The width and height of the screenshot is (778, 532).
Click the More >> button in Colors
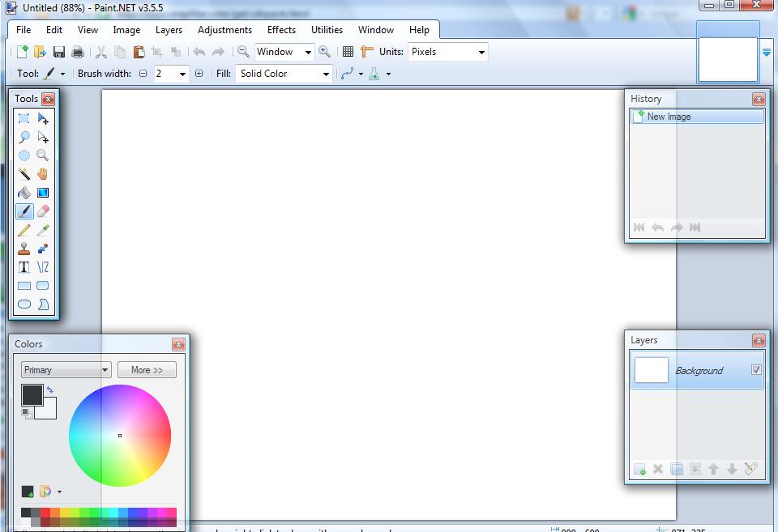coord(147,370)
